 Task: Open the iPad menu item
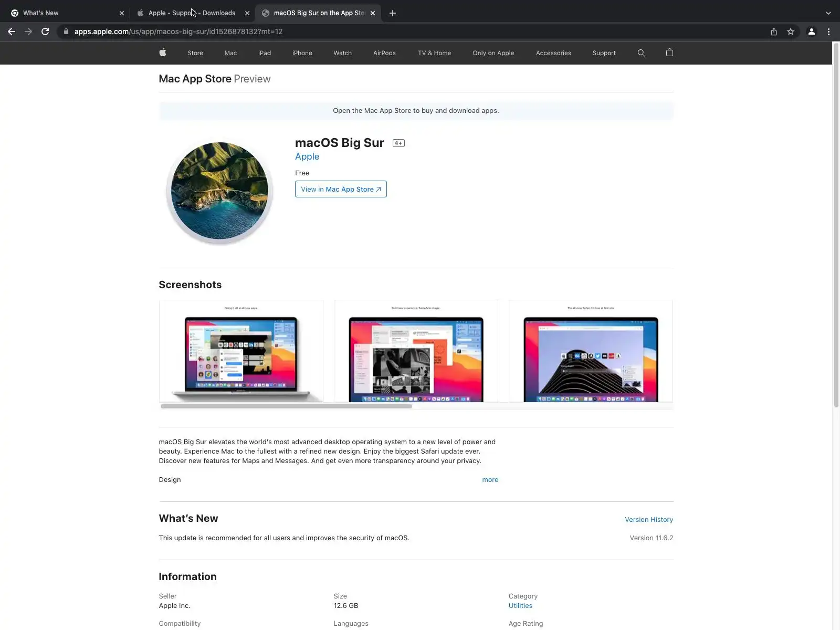265,53
